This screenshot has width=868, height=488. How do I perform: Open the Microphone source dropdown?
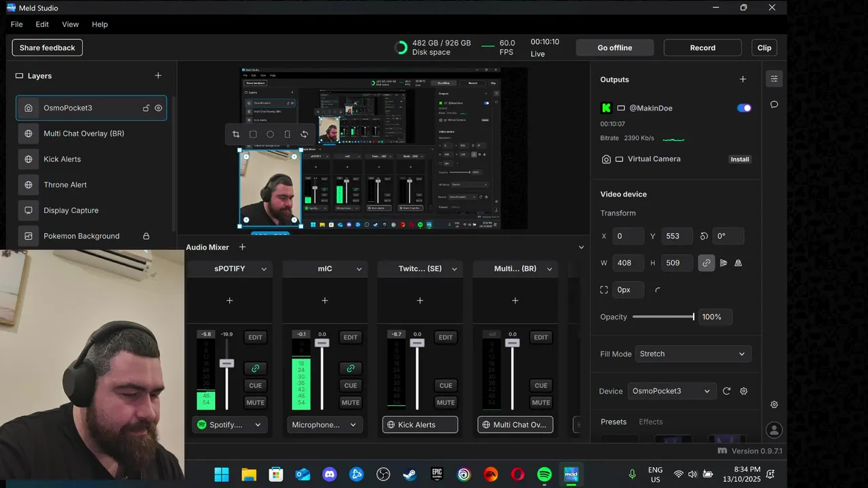(x=325, y=425)
